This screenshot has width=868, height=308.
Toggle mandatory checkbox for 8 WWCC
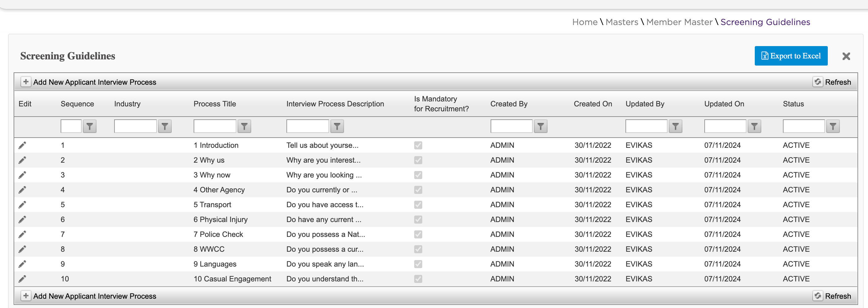pyautogui.click(x=418, y=249)
